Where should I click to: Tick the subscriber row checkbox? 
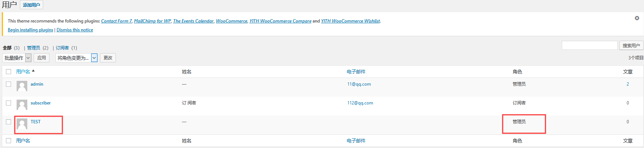(x=8, y=103)
